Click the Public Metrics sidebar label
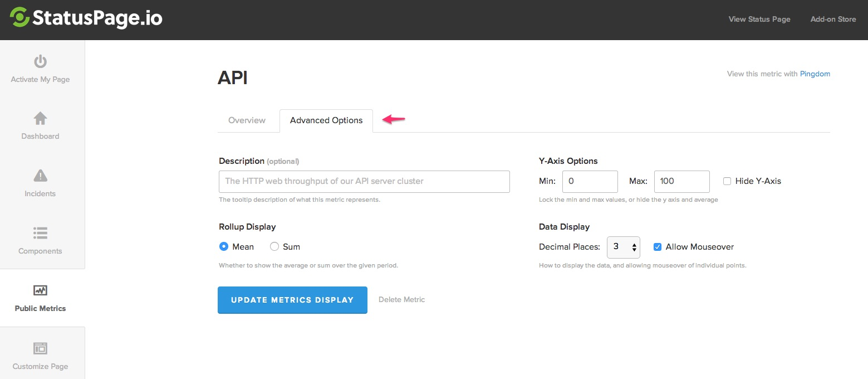 [x=40, y=308]
